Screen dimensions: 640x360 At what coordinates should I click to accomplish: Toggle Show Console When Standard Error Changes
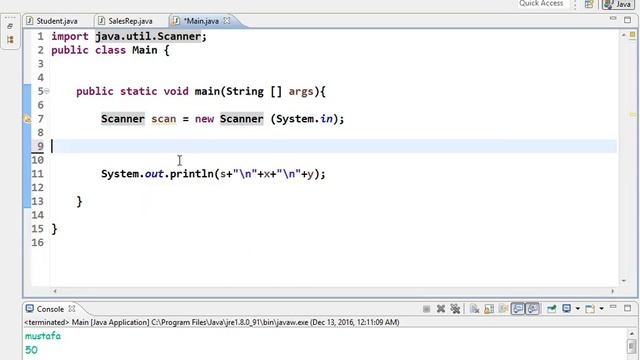click(533, 309)
